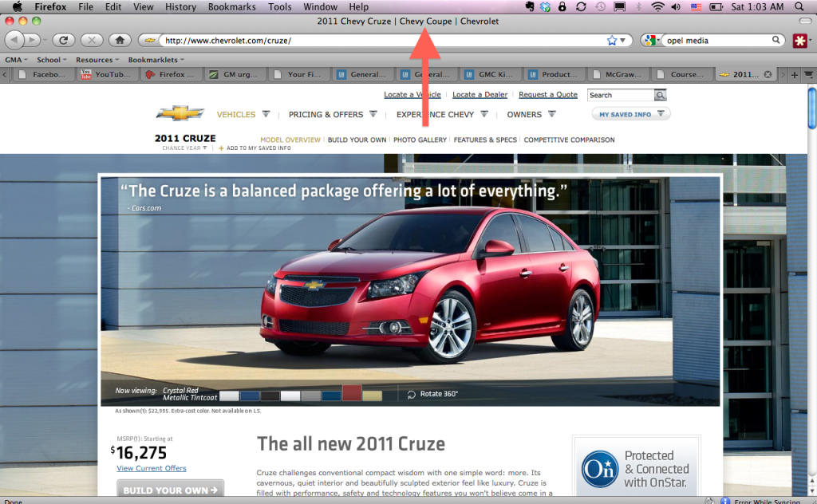Stop loading with the X toolbar button
The width and height of the screenshot is (817, 504).
(x=92, y=40)
